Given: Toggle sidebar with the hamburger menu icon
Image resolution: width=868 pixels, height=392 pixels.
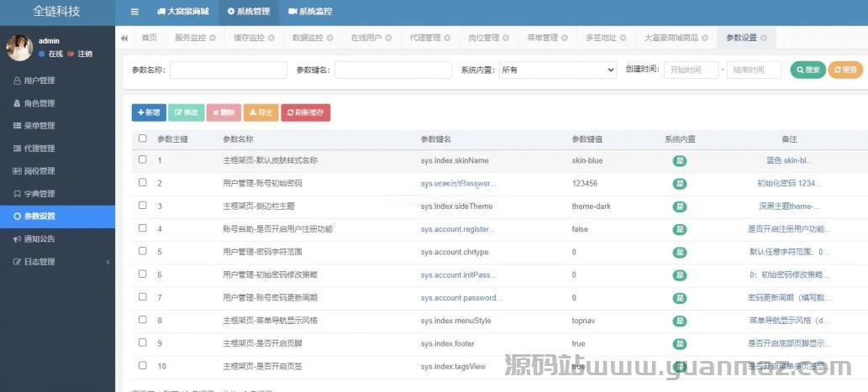Looking at the screenshot, I should point(134,12).
